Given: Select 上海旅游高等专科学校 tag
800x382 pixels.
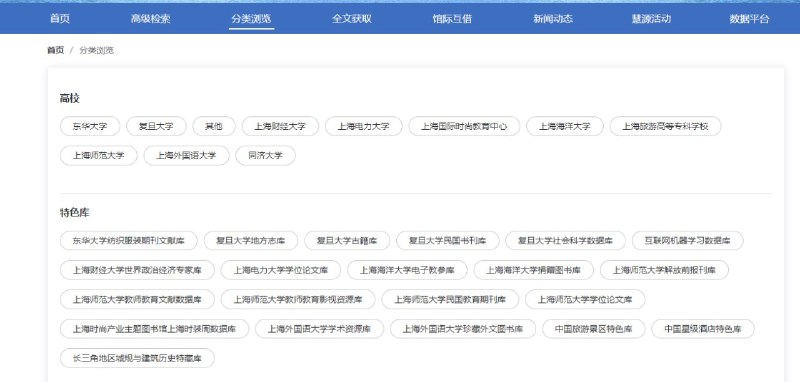Looking at the screenshot, I should [665, 126].
